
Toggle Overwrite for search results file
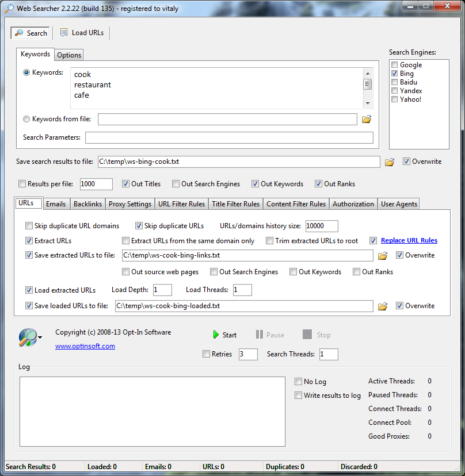tap(406, 162)
